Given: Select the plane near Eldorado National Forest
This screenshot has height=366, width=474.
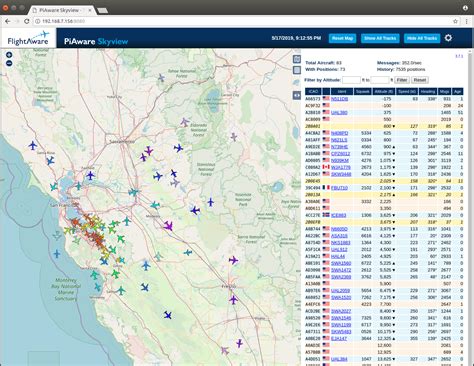Looking at the screenshot, I should [184, 122].
